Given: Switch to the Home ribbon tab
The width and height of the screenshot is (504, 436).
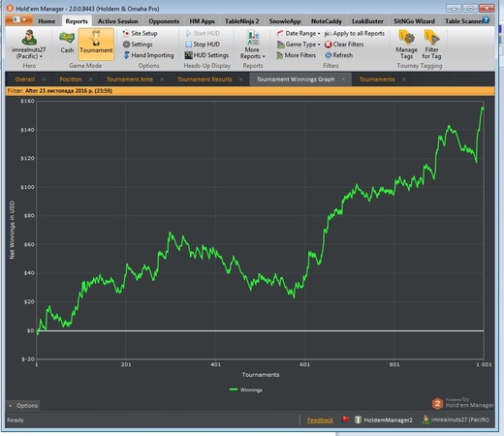Looking at the screenshot, I should (x=47, y=21).
